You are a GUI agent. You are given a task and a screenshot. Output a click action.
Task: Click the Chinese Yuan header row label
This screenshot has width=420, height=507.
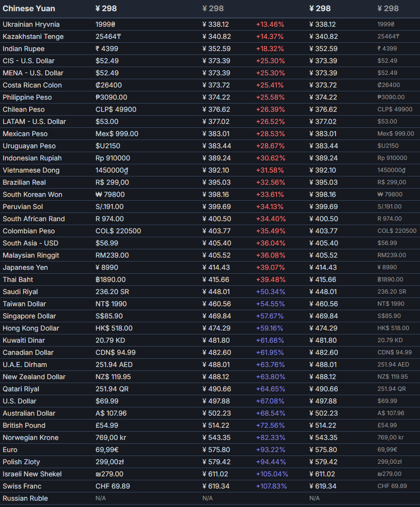pyautogui.click(x=29, y=8)
